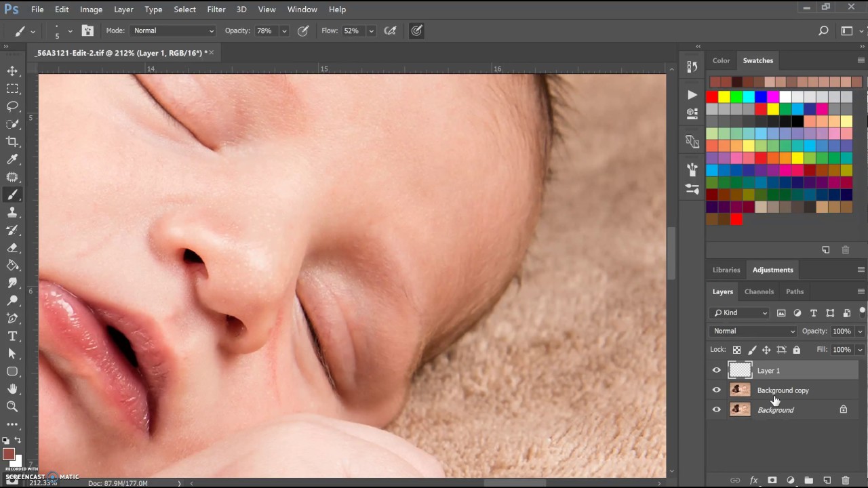
Task: Select the Hand tool
Action: (x=12, y=389)
